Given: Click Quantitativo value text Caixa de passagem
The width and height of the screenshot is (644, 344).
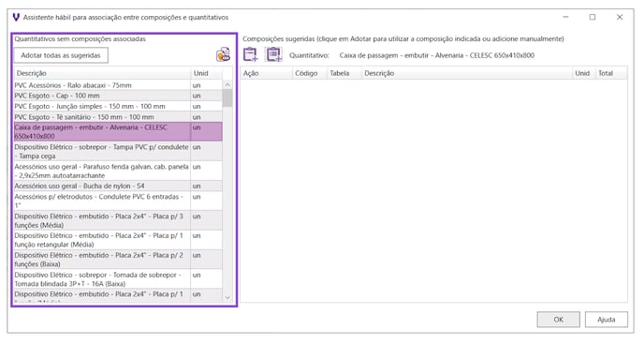Looking at the screenshot, I should pyautogui.click(x=436, y=55).
